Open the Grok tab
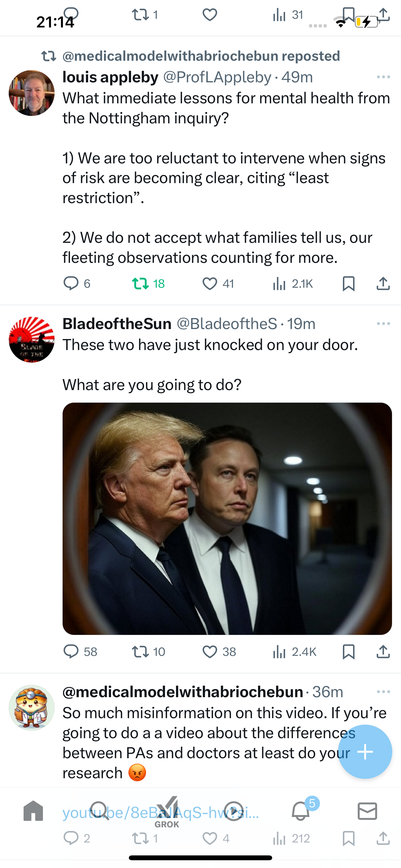Image resolution: width=401 pixels, height=868 pixels. pyautogui.click(x=167, y=812)
